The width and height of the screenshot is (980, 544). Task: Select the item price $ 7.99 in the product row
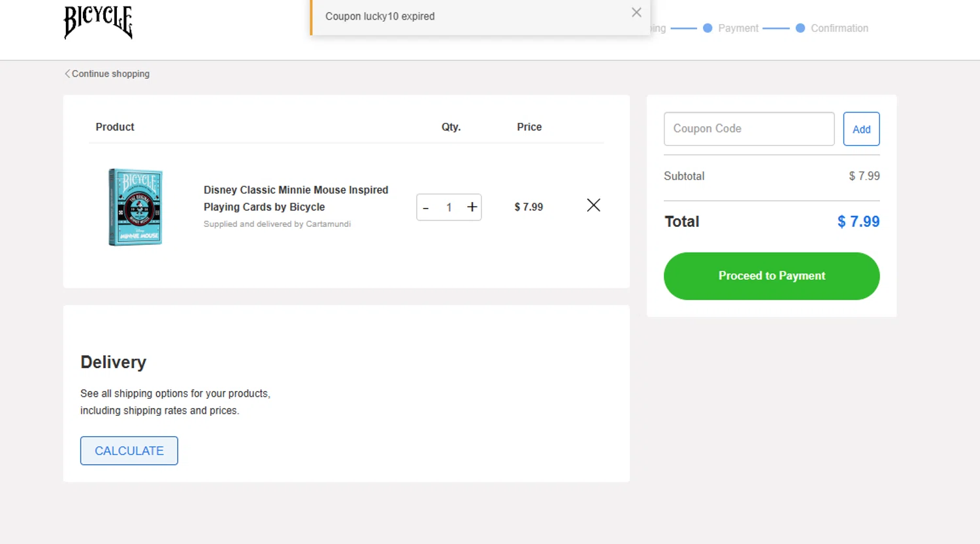529,207
